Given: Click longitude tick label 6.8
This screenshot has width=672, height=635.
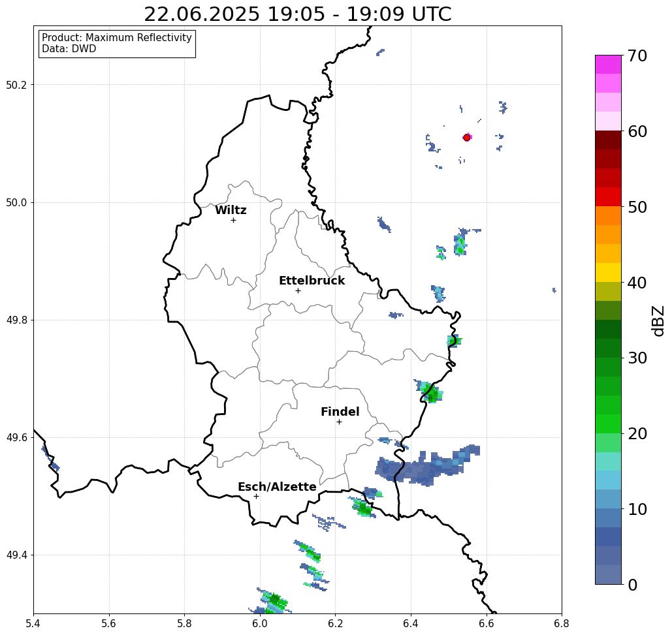Looking at the screenshot, I should pyautogui.click(x=562, y=623).
